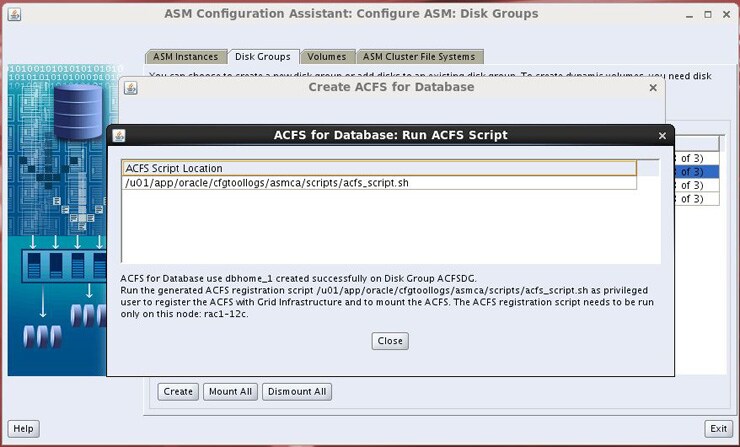Click the Create button

[178, 391]
